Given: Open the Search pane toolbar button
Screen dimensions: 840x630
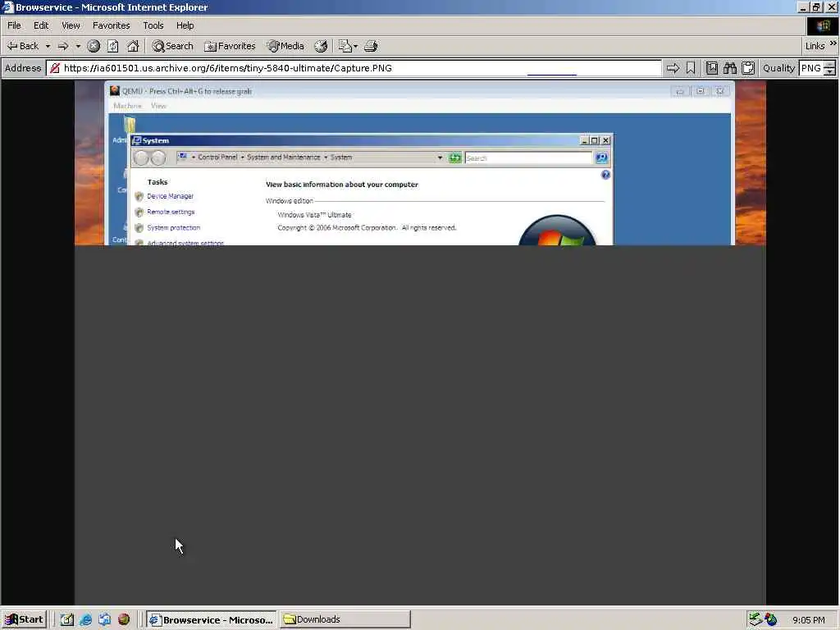Looking at the screenshot, I should (x=172, y=46).
